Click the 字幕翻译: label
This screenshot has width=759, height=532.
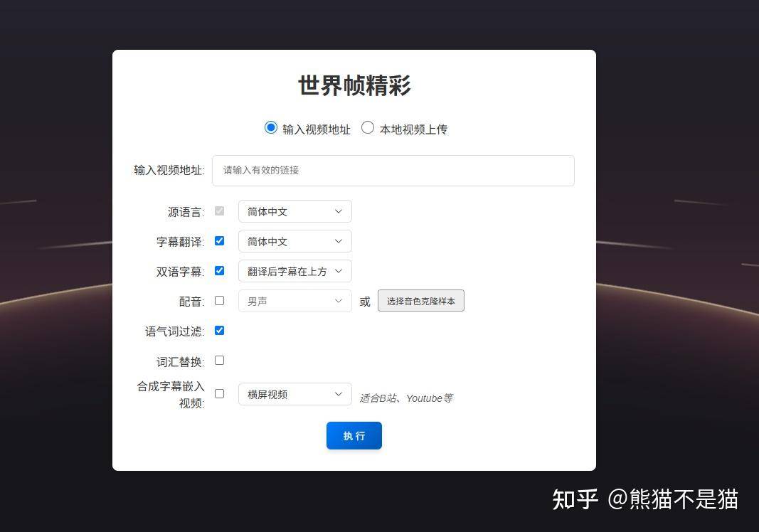pyautogui.click(x=180, y=242)
